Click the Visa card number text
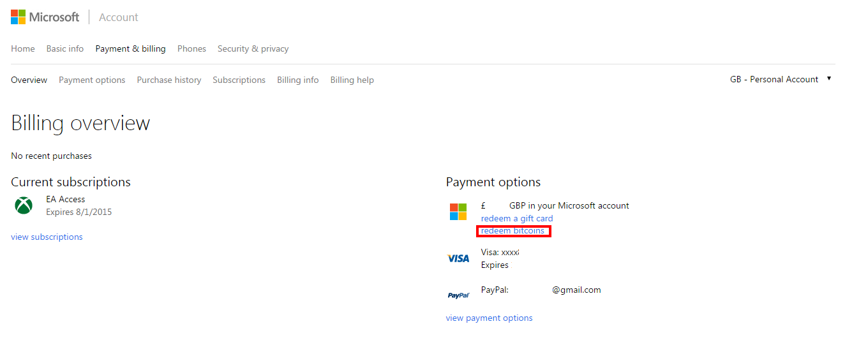The width and height of the screenshot is (868, 340). point(500,252)
